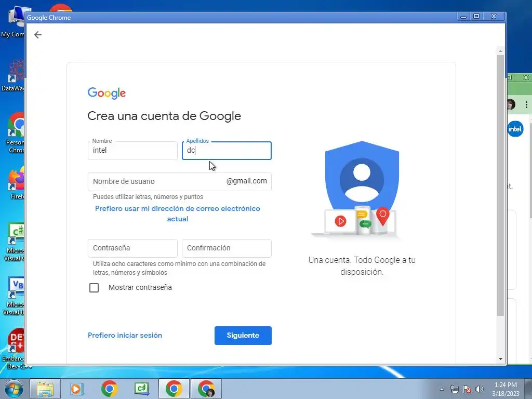Click the Apellidos input field
This screenshot has height=399, width=532.
pos(227,151)
